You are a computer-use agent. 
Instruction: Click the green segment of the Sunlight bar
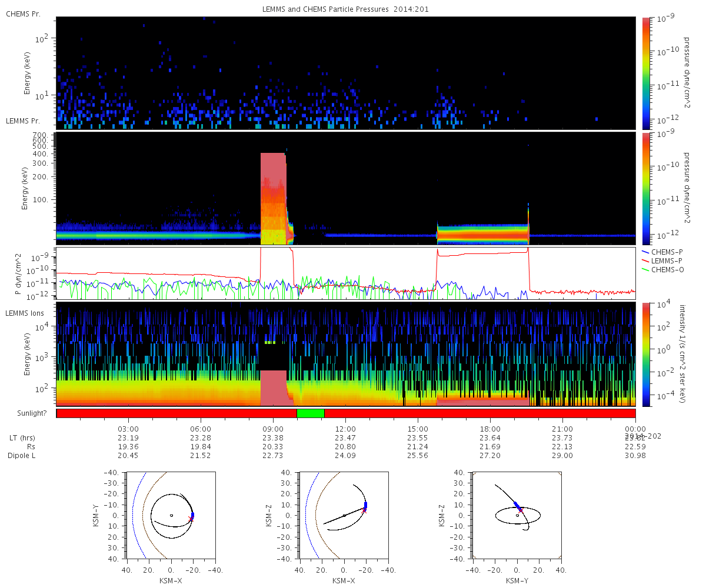coord(310,413)
